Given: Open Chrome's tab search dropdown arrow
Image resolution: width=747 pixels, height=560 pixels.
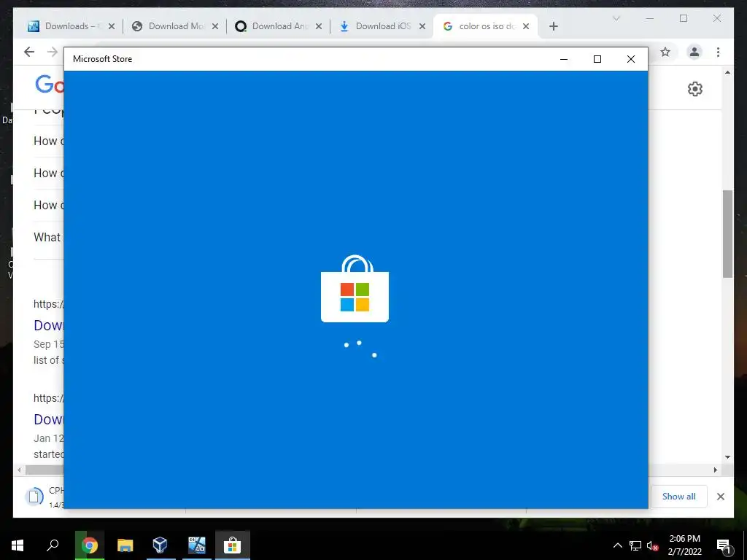Looking at the screenshot, I should [616, 18].
